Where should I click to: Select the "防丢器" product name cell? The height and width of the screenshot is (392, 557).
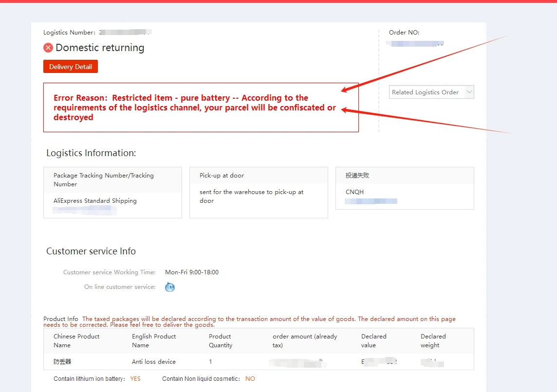tap(62, 361)
